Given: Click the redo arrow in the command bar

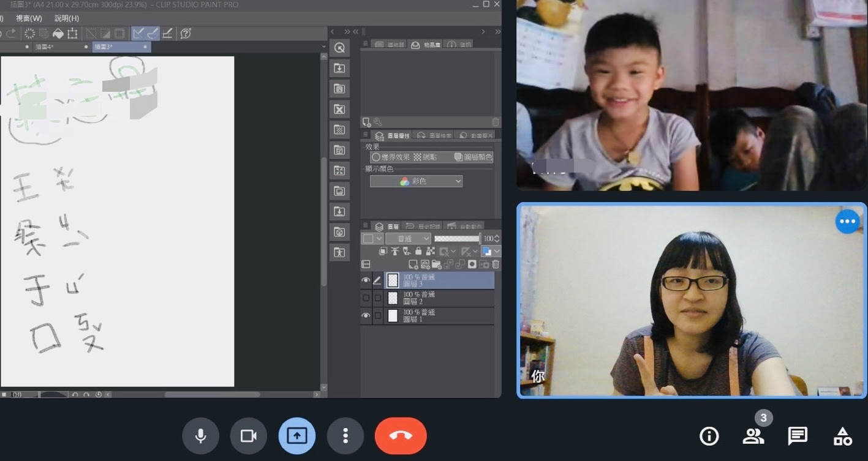Looking at the screenshot, I should point(11,33).
